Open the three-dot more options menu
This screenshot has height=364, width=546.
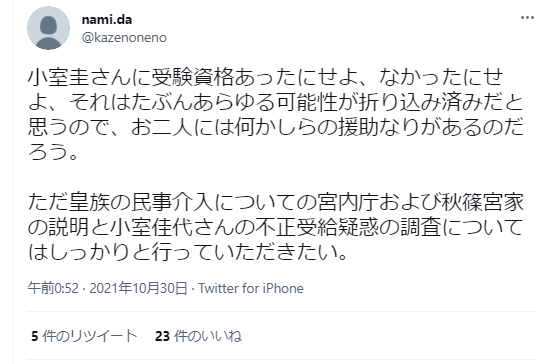point(527,18)
